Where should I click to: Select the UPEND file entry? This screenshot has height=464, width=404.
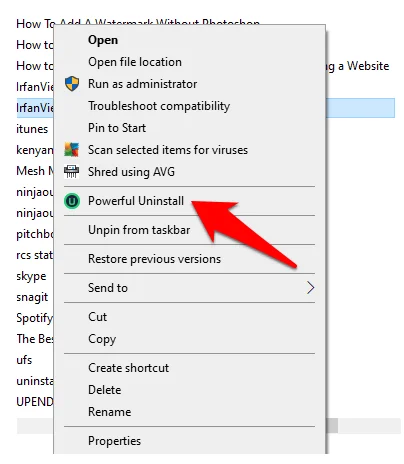(x=35, y=402)
